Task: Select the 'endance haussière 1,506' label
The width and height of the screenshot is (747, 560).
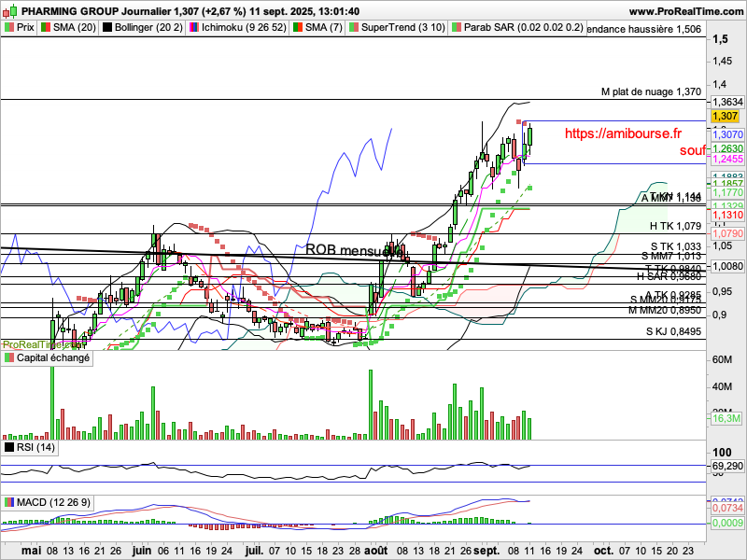Action: click(x=644, y=30)
